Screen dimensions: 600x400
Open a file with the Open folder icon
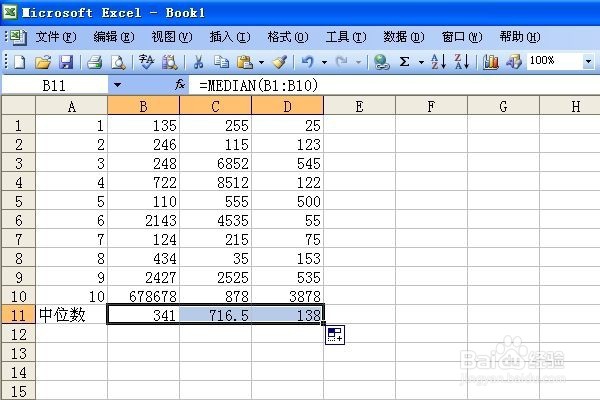pos(43,62)
